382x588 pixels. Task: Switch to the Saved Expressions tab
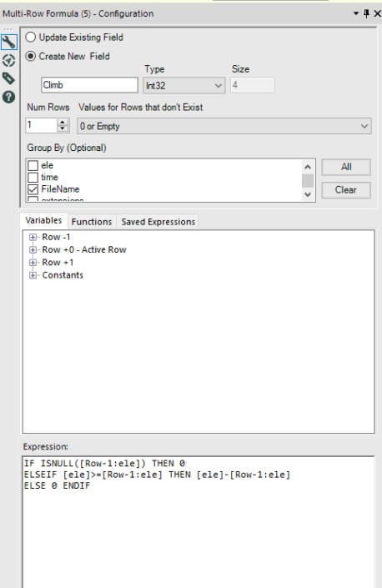point(158,222)
